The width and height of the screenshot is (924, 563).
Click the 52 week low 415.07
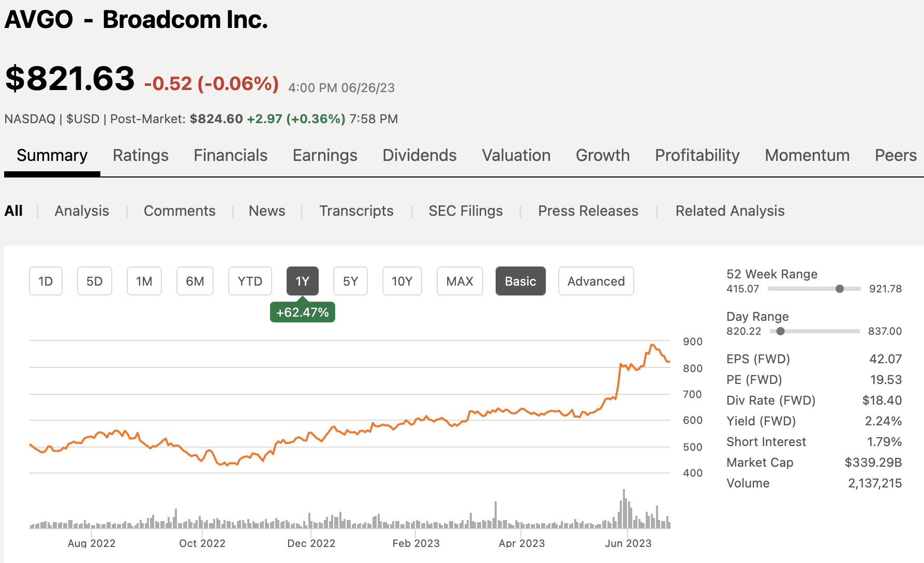pyautogui.click(x=743, y=289)
